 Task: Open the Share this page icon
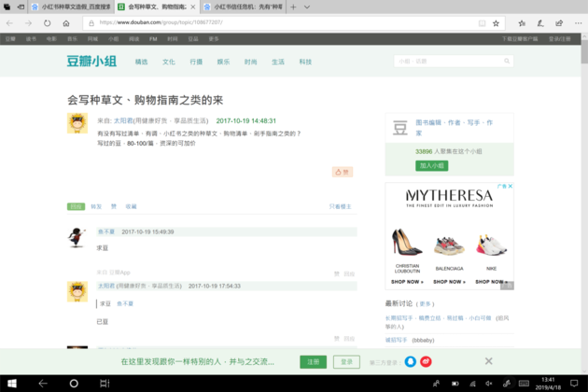tap(559, 23)
